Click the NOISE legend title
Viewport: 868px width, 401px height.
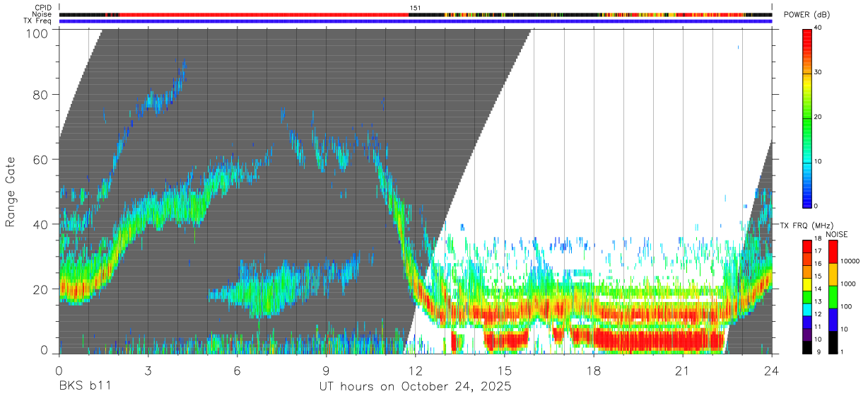pyautogui.click(x=836, y=233)
